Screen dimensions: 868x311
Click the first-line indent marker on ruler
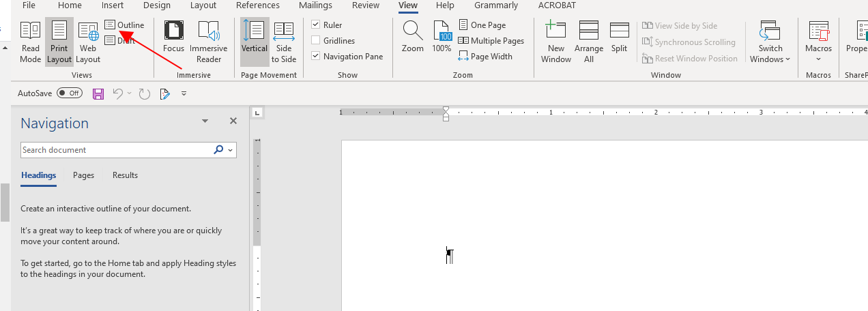[x=446, y=109]
